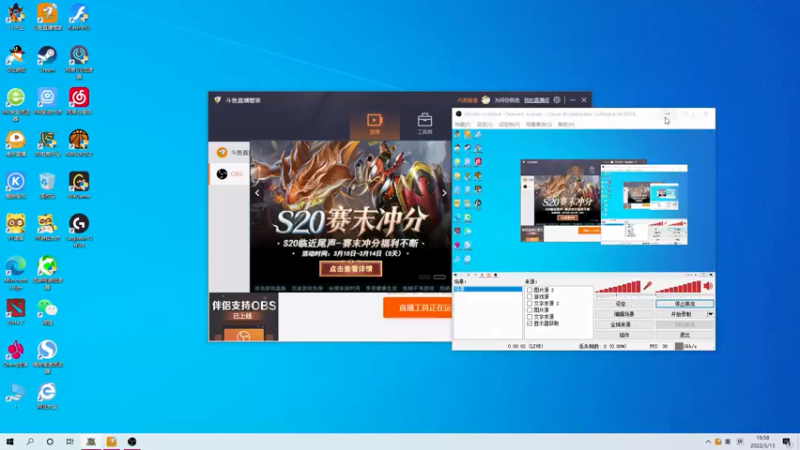800x450 pixels.
Task: Select the highlighted scene in OBS scene list
Action: click(488, 289)
